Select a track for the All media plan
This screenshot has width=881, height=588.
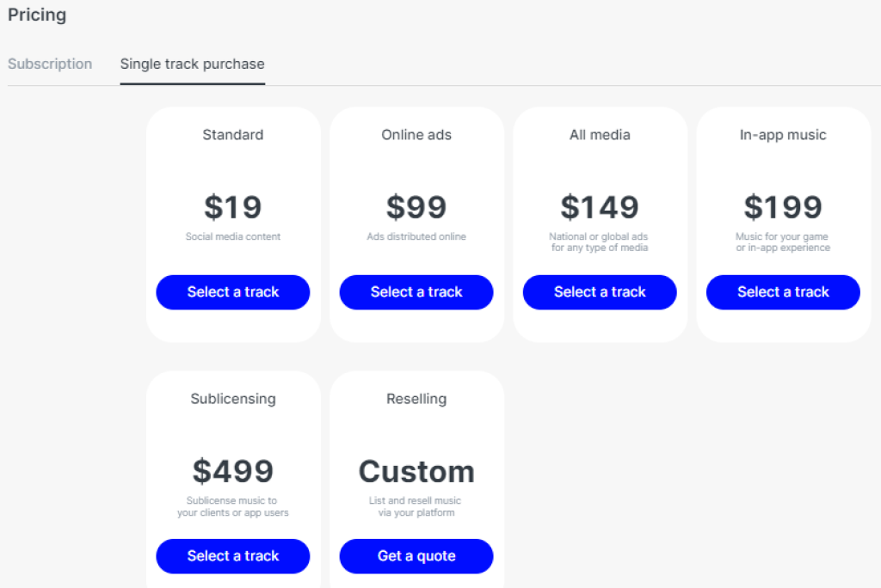click(600, 292)
